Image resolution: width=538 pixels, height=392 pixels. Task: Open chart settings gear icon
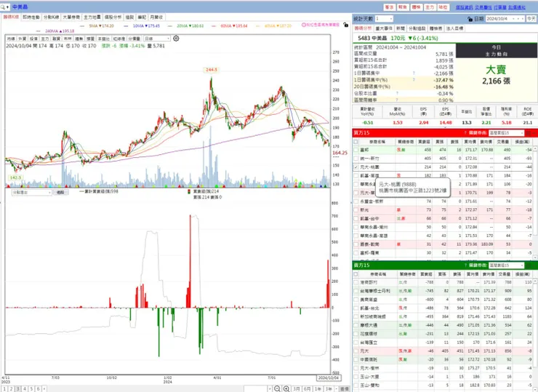176,39
